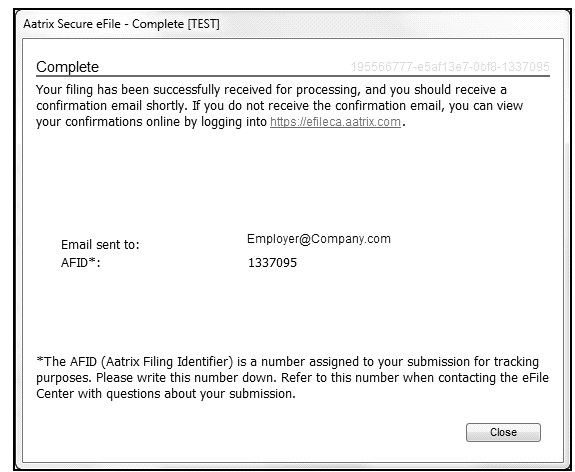Click the horizontal rule under Complete heading
Image resolution: width=575 pixels, height=472 pixels.
point(293,76)
